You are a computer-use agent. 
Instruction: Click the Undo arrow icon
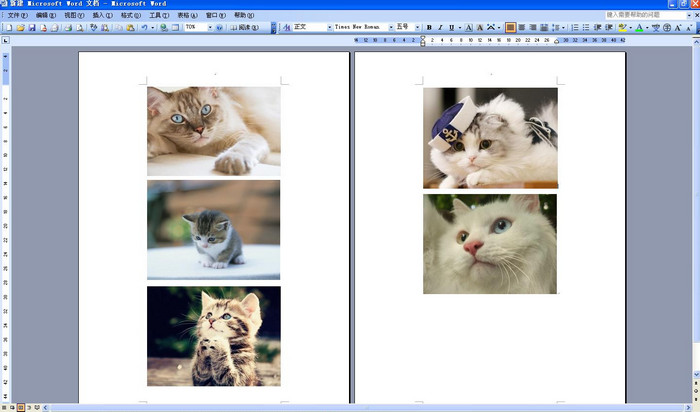pos(144,28)
